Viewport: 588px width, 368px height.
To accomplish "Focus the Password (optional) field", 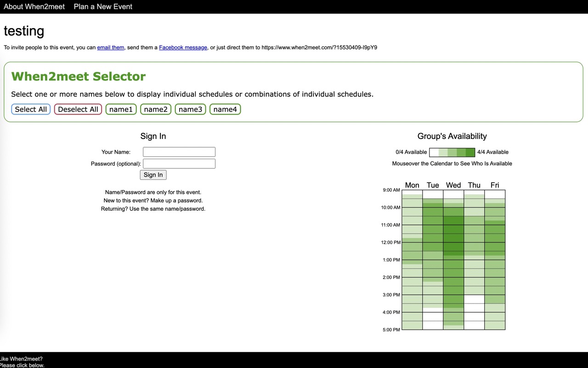I will tap(179, 163).
